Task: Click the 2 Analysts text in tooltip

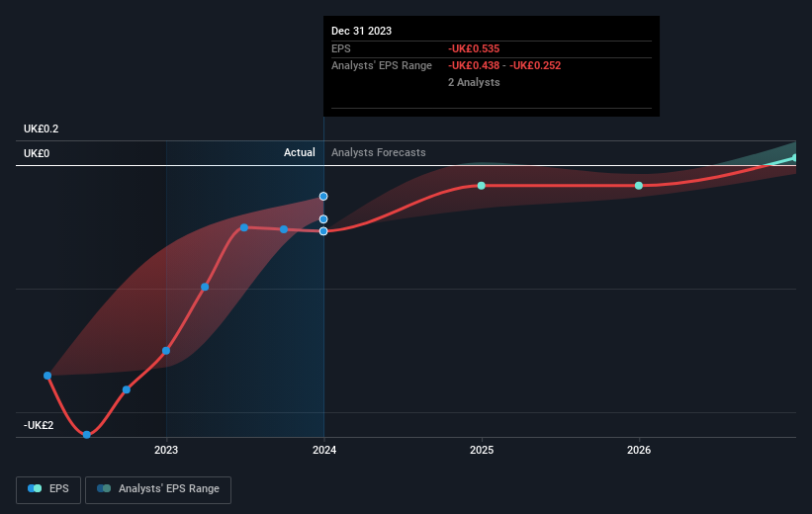Action: (x=474, y=82)
